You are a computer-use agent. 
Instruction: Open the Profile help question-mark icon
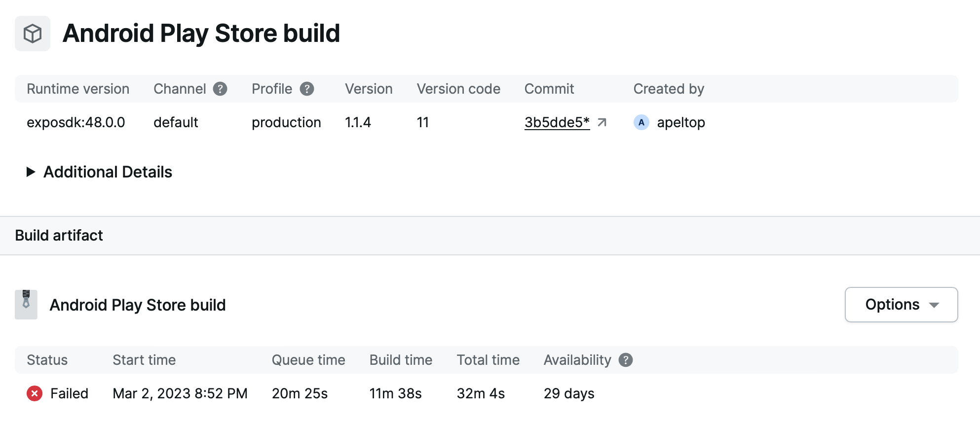[307, 89]
